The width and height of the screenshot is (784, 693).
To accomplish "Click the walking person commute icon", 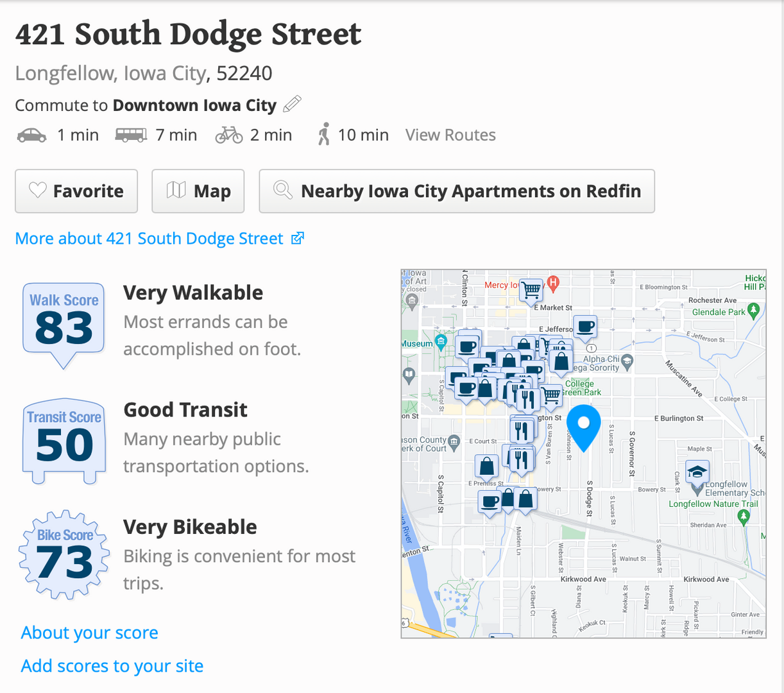I will click(x=324, y=135).
